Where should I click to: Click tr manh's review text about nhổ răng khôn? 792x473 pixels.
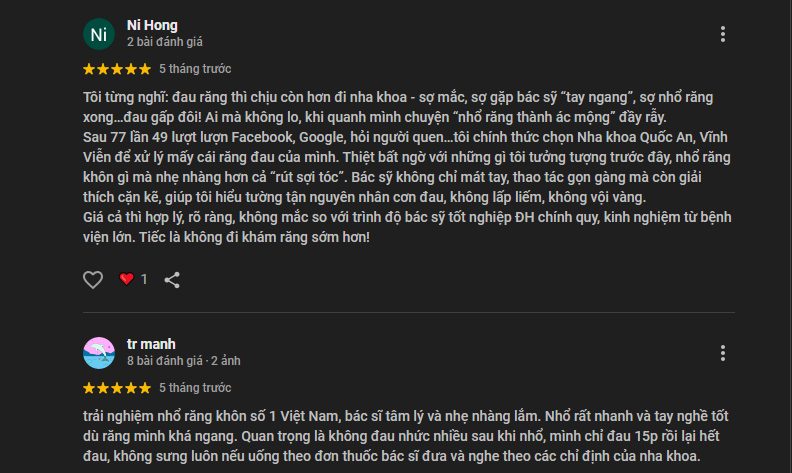(406, 436)
